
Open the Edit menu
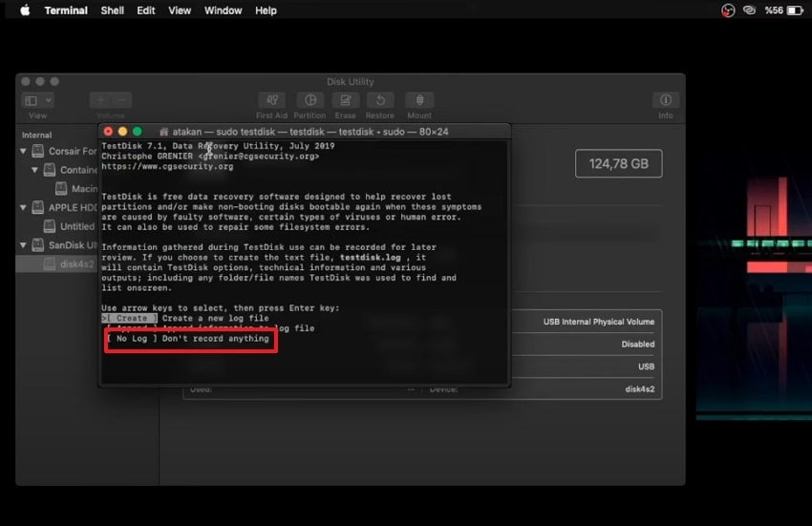pos(146,11)
